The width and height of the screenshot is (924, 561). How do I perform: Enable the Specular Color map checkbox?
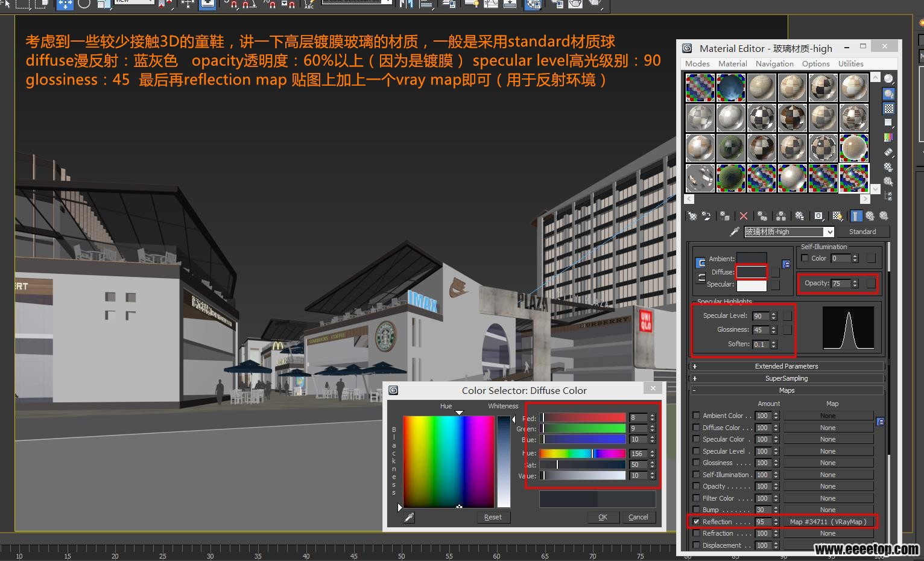click(697, 439)
